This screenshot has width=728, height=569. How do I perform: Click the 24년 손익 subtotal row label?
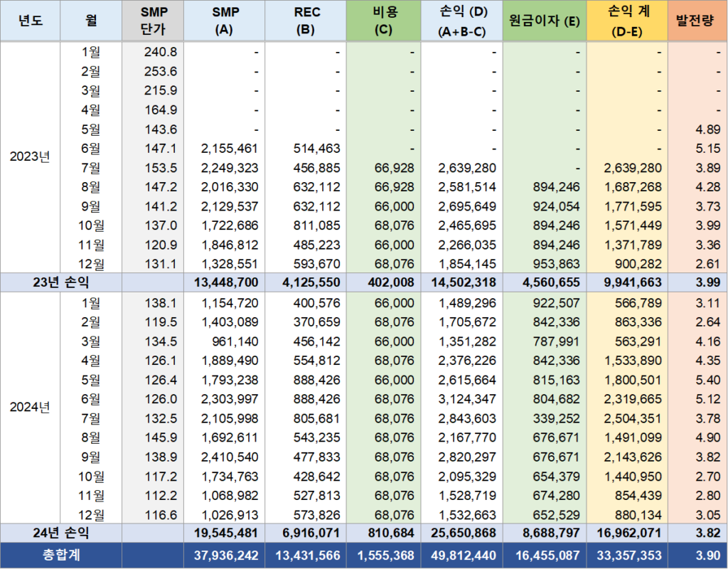60,532
